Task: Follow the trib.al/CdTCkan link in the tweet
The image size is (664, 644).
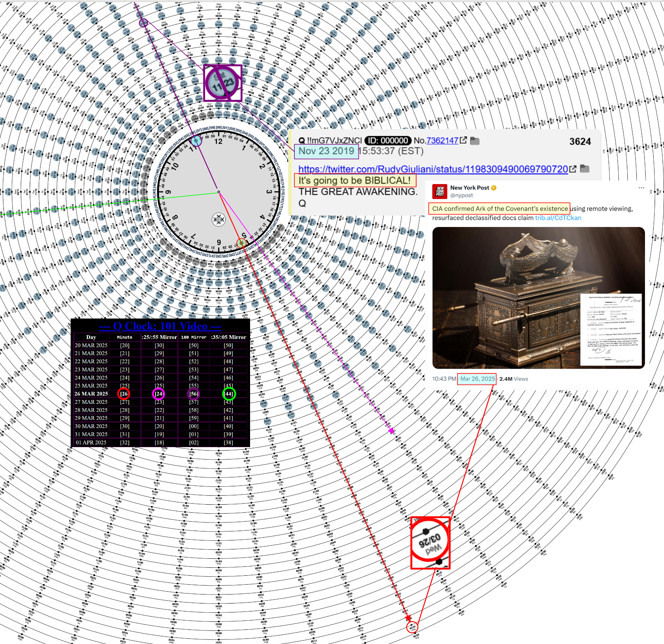Action: coord(558,218)
